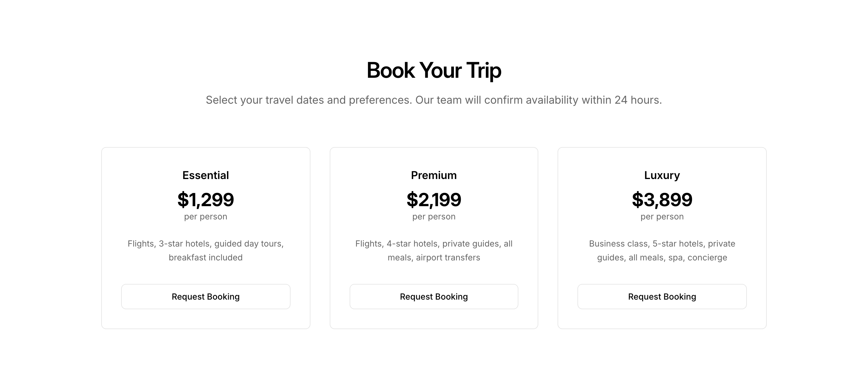
Task: Click Request Booking for the Essential package
Action: pyautogui.click(x=206, y=296)
